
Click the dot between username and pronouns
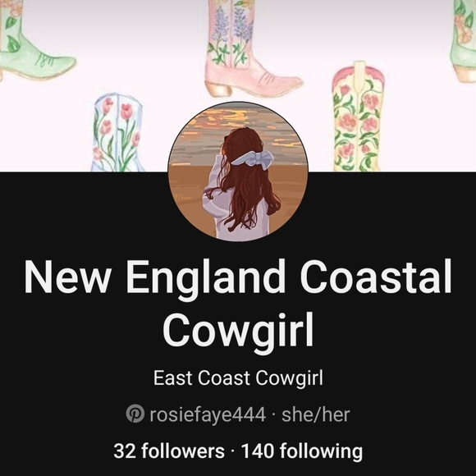pyautogui.click(x=274, y=415)
